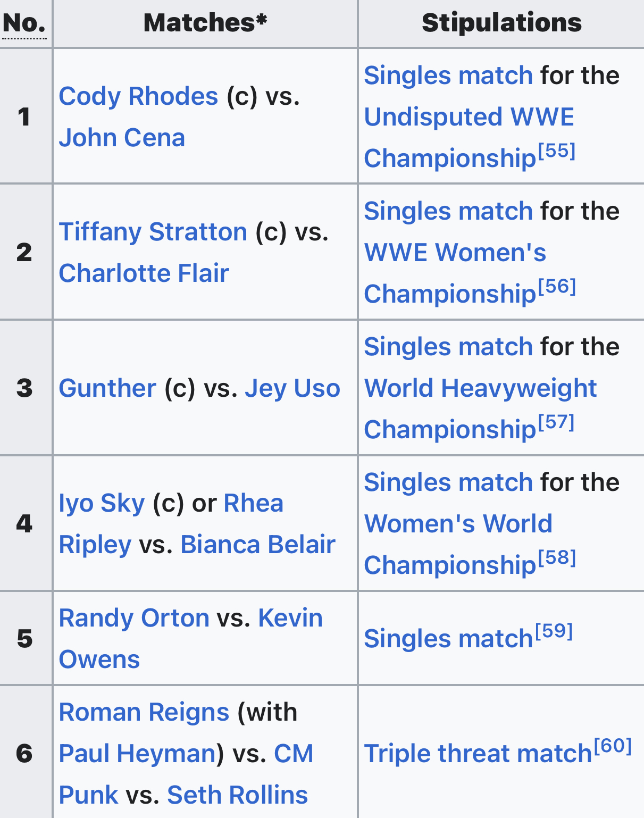Open the Randy Orton link
Image resolution: width=644 pixels, height=818 pixels.
click(x=134, y=619)
